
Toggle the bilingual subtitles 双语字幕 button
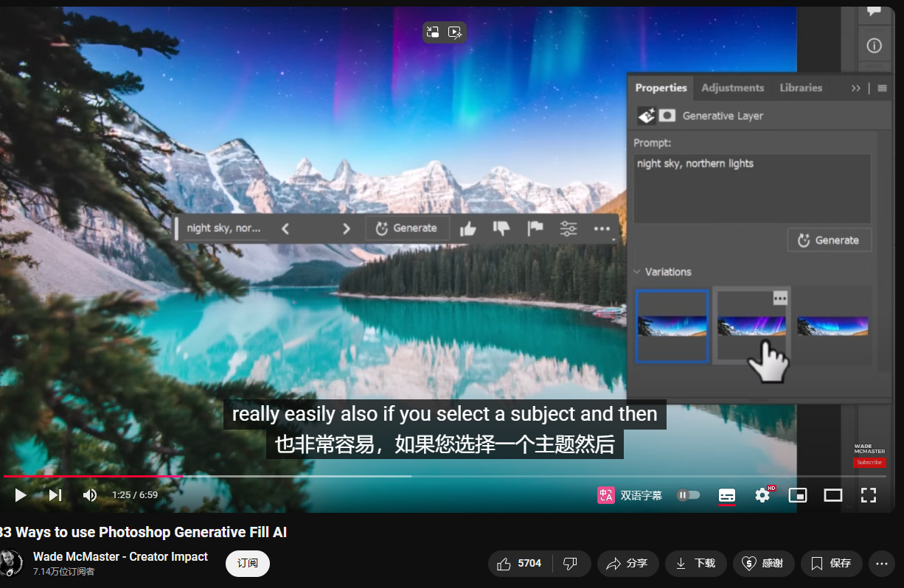coord(630,495)
